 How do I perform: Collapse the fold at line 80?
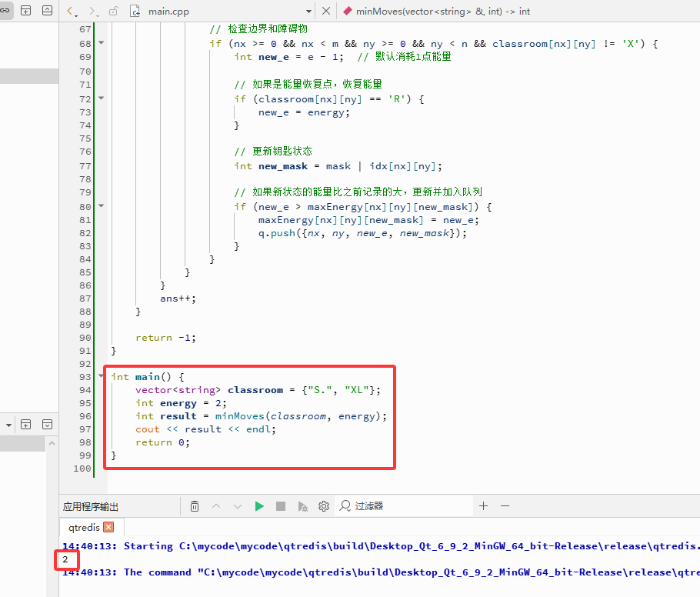[102, 206]
